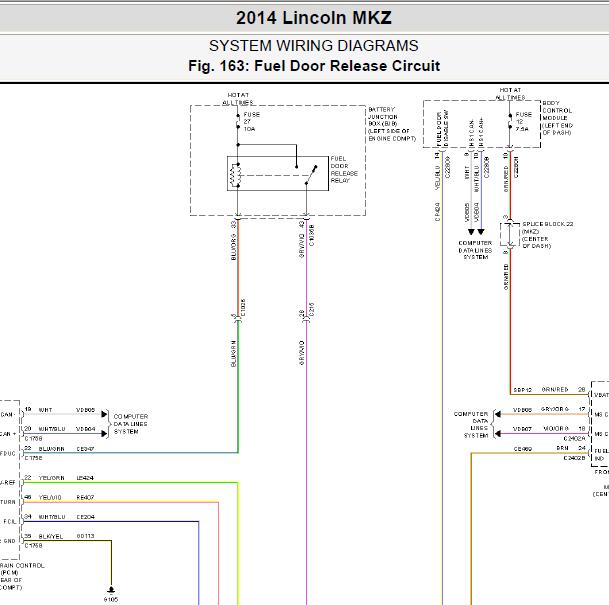This screenshot has width=609, height=605.
Task: Click "COMPUTER DATA LINES SYSTEM" below the body control module
Action: point(475,250)
